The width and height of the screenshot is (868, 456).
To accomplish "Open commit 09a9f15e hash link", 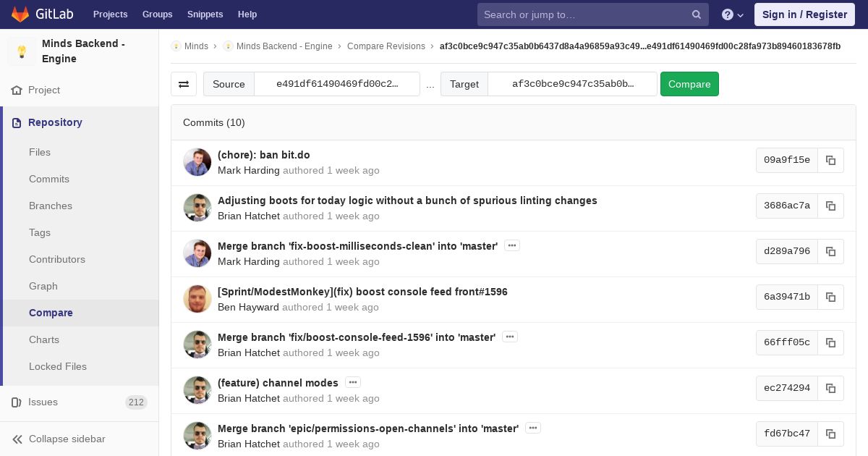I will point(787,160).
